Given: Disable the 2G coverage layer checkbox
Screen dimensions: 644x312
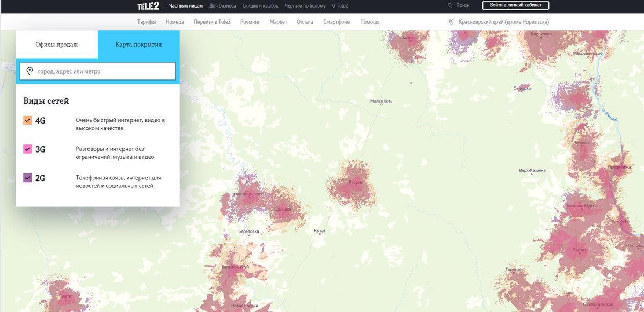Looking at the screenshot, I should [28, 178].
